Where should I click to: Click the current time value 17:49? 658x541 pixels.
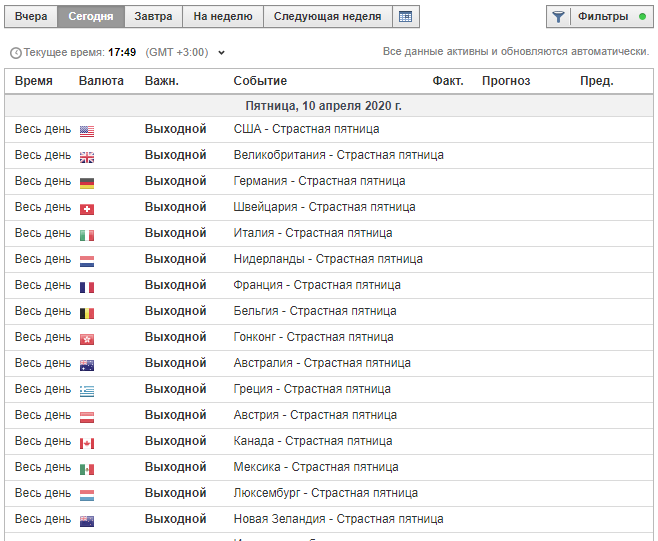(122, 52)
